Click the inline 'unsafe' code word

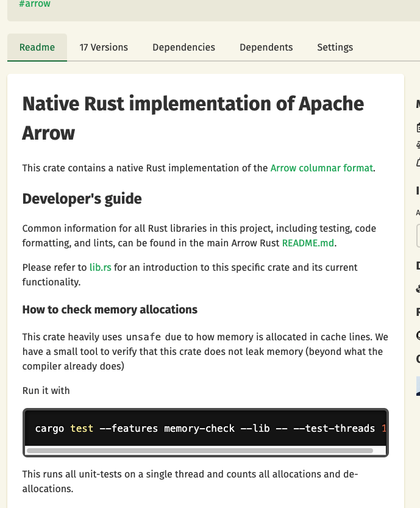[x=143, y=337]
